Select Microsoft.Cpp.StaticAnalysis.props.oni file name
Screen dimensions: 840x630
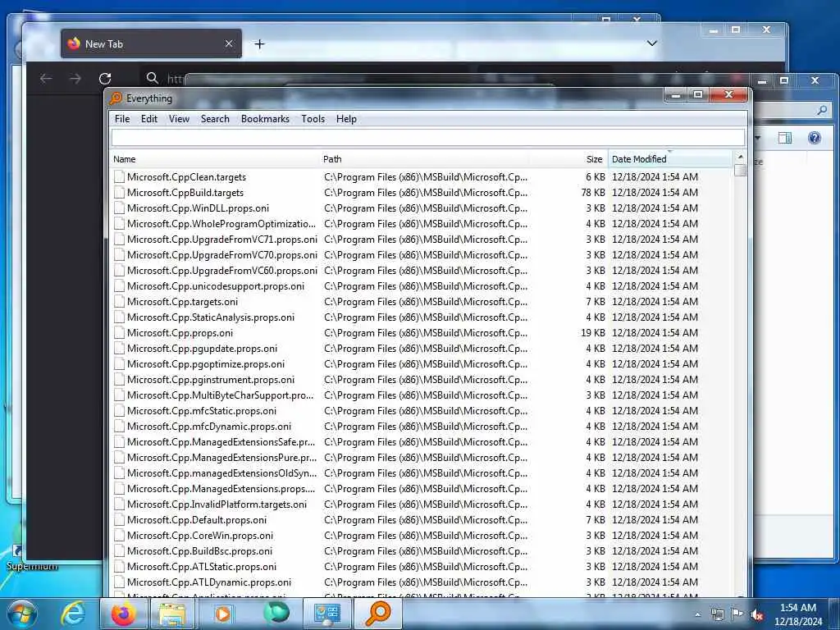pyautogui.click(x=211, y=317)
